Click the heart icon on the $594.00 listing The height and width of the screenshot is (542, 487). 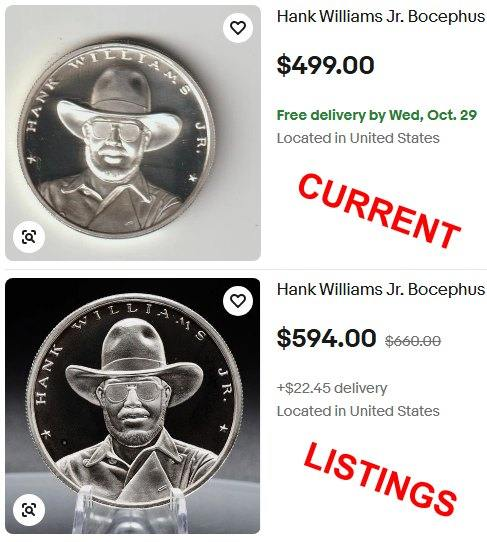(x=238, y=300)
